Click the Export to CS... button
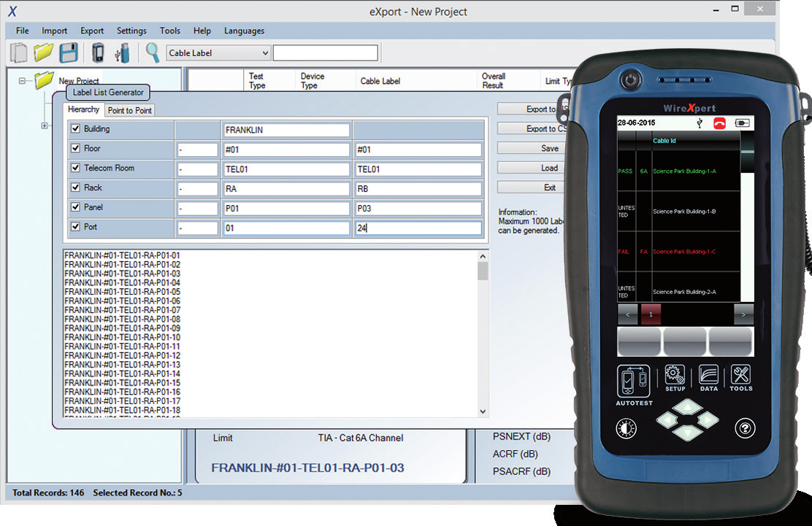The height and width of the screenshot is (526, 812). click(x=532, y=129)
